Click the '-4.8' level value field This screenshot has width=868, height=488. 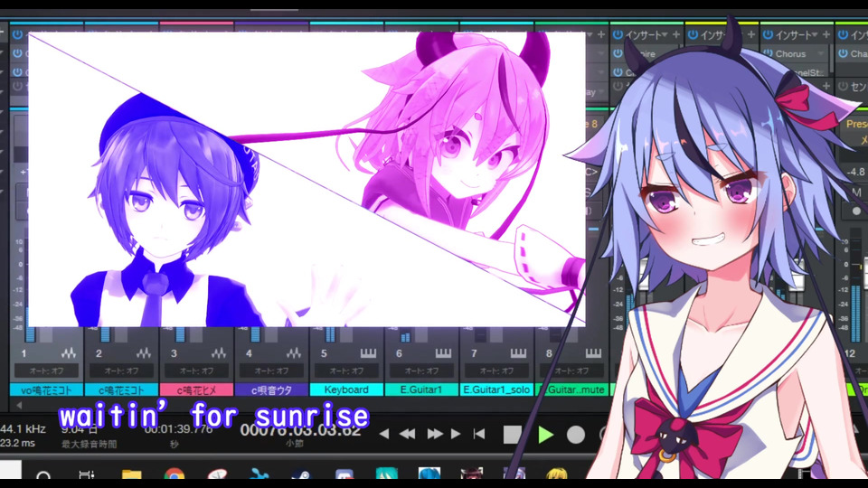pyautogui.click(x=855, y=172)
